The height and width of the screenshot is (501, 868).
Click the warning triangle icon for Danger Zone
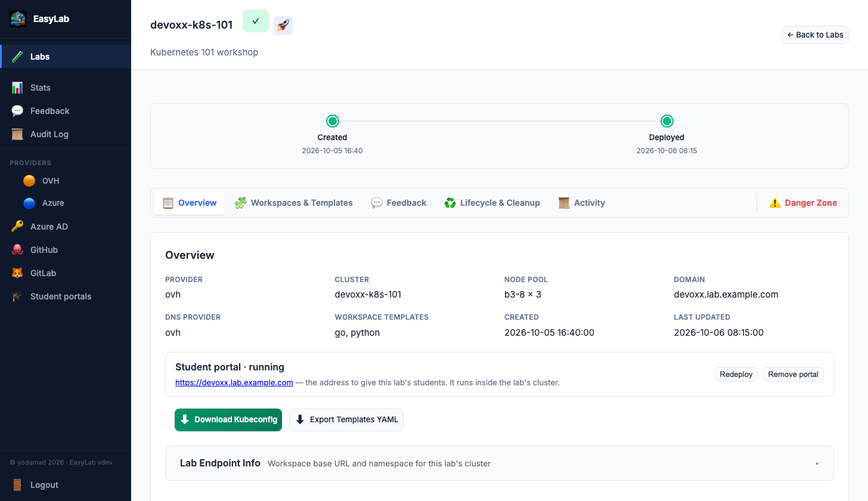[x=775, y=203]
